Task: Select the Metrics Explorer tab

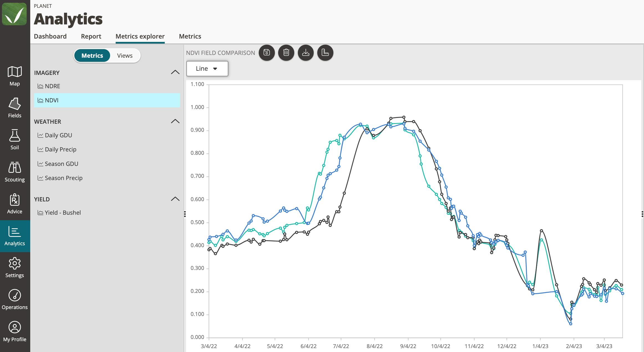Action: [x=140, y=36]
